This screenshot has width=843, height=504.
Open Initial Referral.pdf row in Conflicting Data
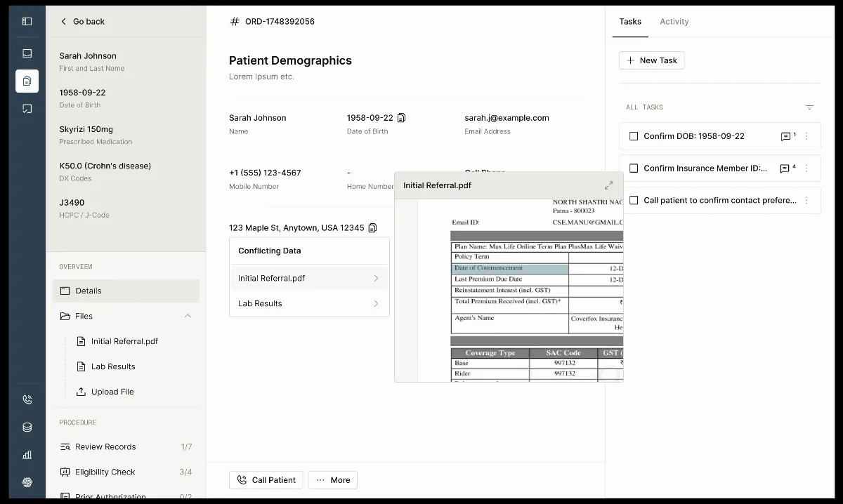pyautogui.click(x=309, y=278)
